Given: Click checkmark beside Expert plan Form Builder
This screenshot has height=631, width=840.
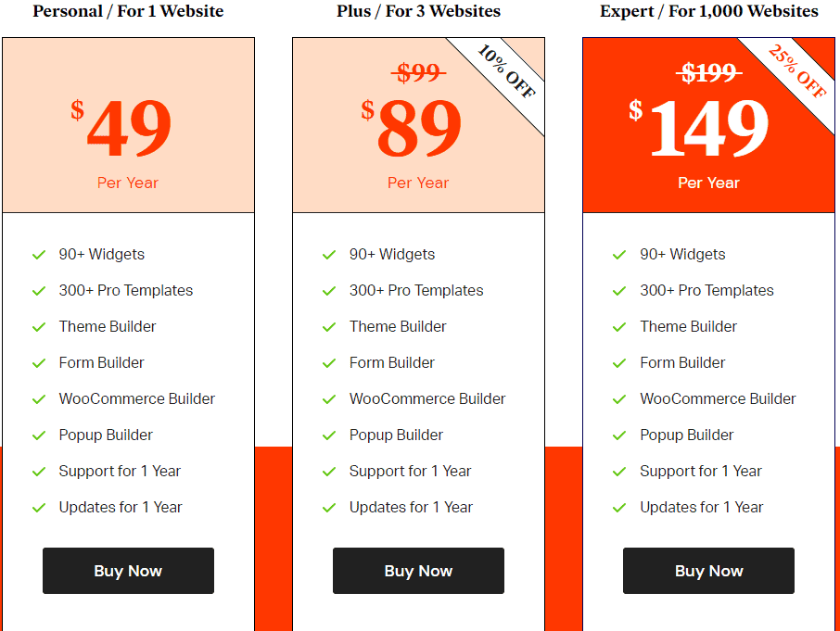Looking at the screenshot, I should (x=619, y=363).
